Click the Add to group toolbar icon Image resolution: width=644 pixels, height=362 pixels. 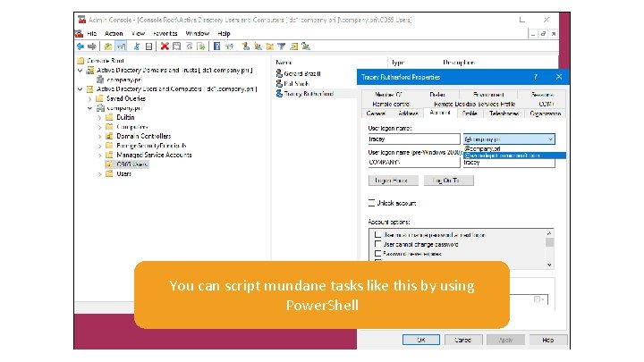(x=306, y=46)
